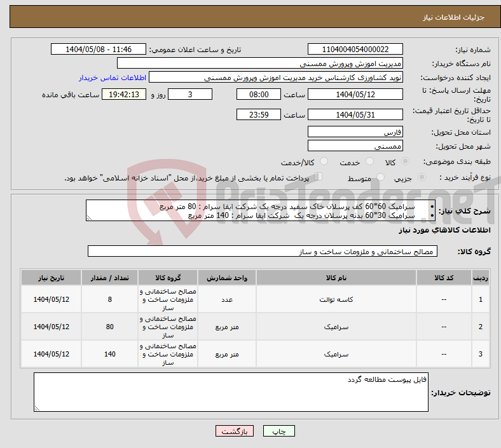Click the quantity cell showing 8
501x448 pixels.
point(109,299)
